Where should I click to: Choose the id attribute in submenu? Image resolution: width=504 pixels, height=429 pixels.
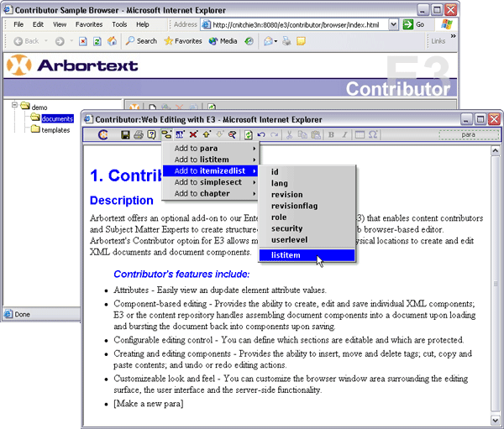pyautogui.click(x=275, y=172)
